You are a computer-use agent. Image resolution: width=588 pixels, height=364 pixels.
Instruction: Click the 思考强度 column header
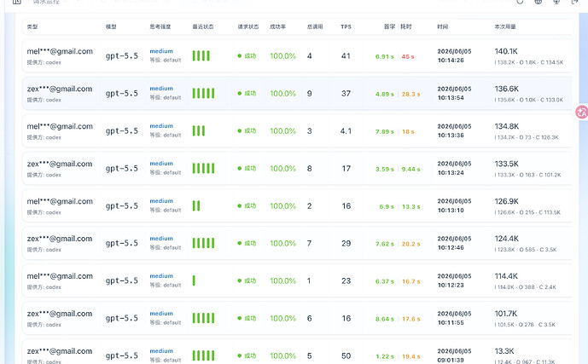coord(160,27)
